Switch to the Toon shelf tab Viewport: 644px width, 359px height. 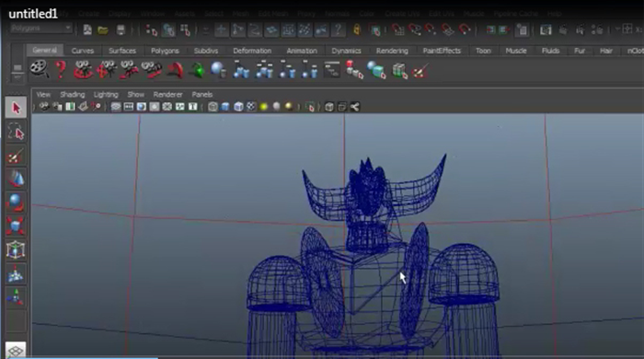[483, 51]
